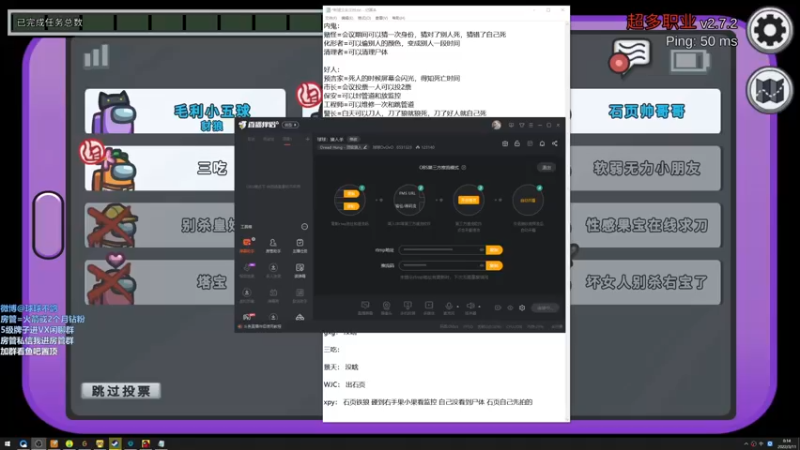Click the start-streaming button at bottom right
The width and height of the screenshot is (800, 450).
click(x=544, y=308)
